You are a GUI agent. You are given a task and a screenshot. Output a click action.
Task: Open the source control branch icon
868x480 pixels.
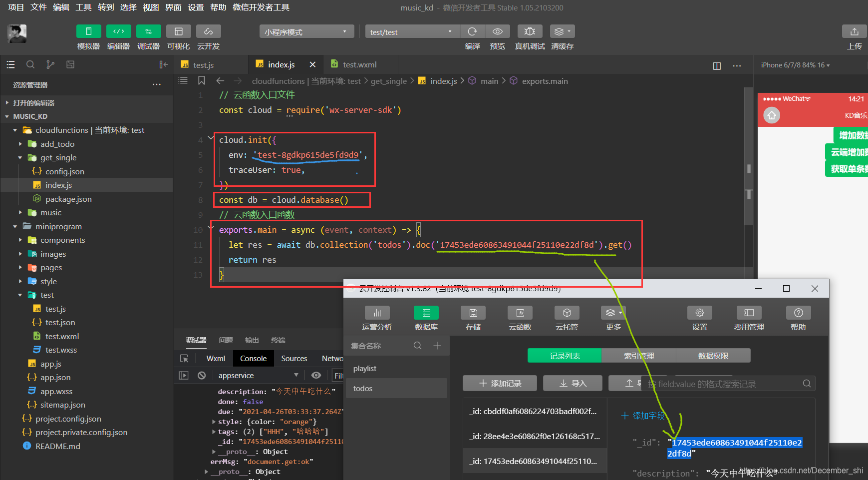50,64
